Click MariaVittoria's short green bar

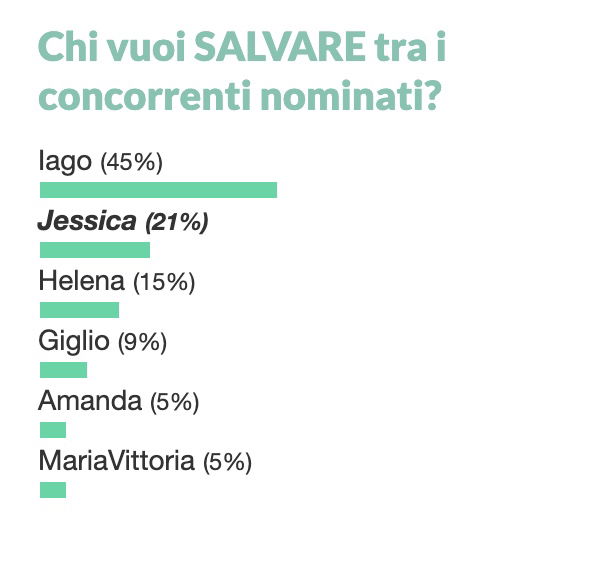[53, 490]
